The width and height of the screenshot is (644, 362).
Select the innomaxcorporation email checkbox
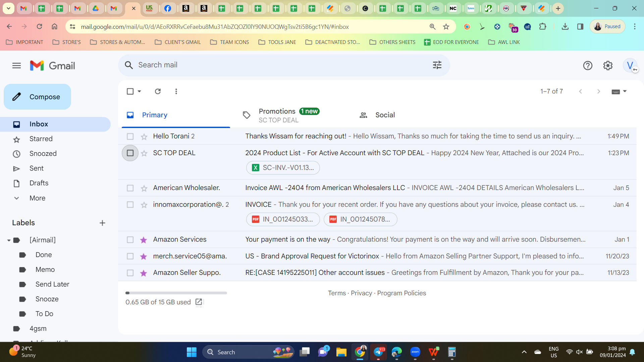click(x=130, y=205)
